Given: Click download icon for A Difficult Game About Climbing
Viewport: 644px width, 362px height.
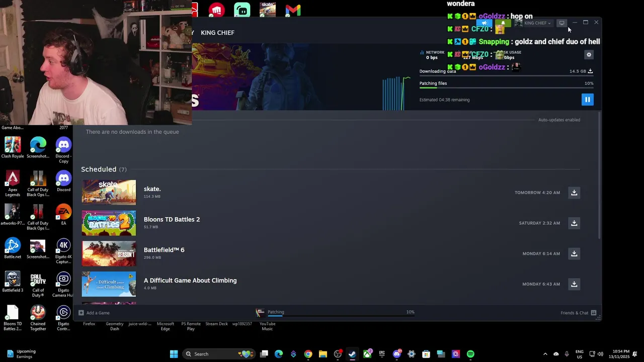Looking at the screenshot, I should pyautogui.click(x=574, y=284).
